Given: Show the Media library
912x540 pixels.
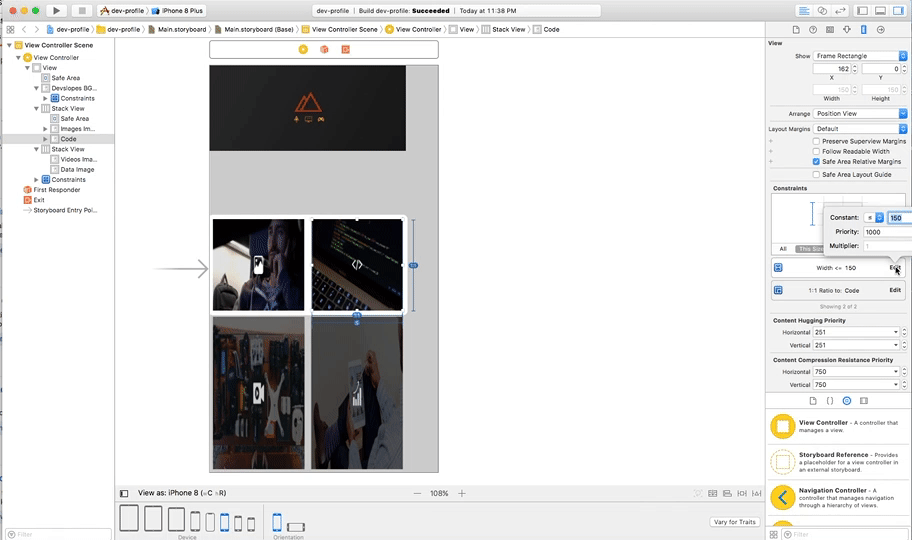Looking at the screenshot, I should (864, 401).
